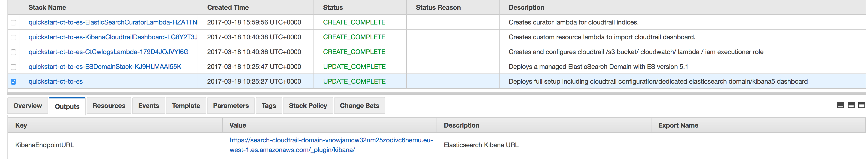Switch to the Resources tab
Viewport: 868px width, 159px height.
click(x=109, y=106)
